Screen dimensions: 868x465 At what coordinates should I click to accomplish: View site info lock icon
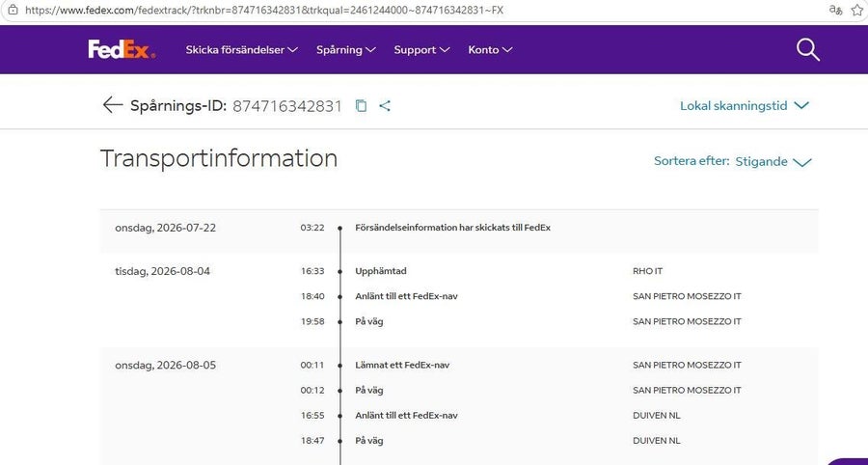point(13,10)
